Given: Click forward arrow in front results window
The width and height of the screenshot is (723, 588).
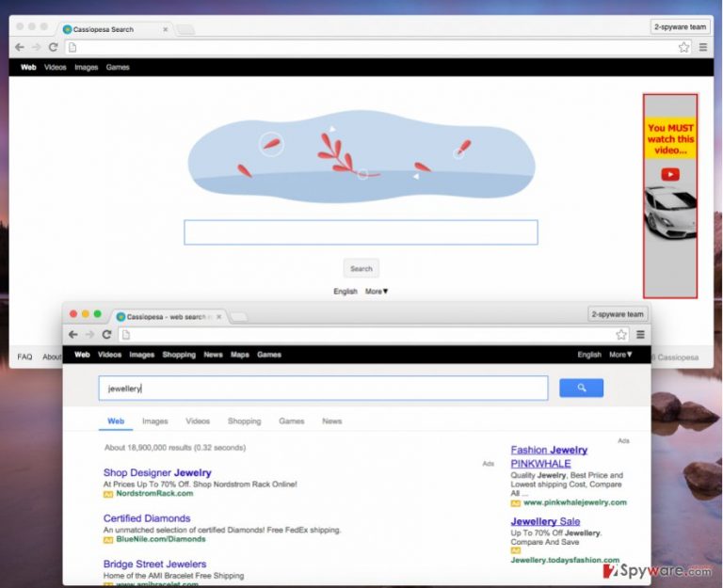Looking at the screenshot, I should point(89,335).
